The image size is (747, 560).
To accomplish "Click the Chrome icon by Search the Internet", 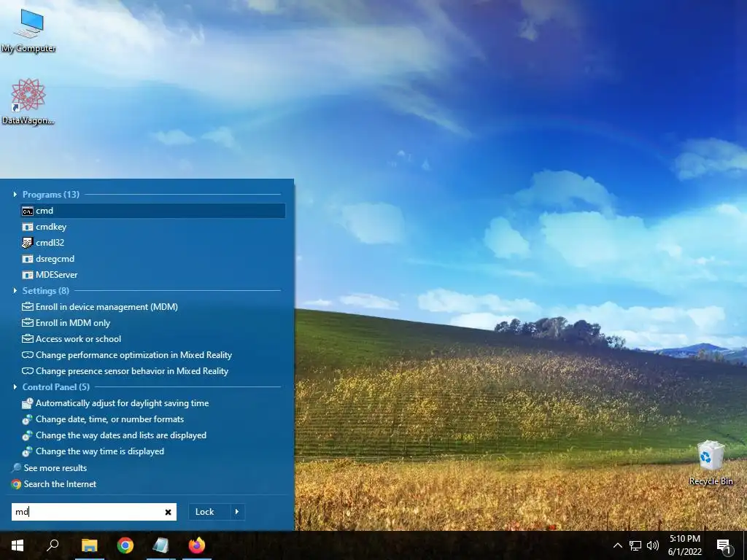I will tap(17, 484).
